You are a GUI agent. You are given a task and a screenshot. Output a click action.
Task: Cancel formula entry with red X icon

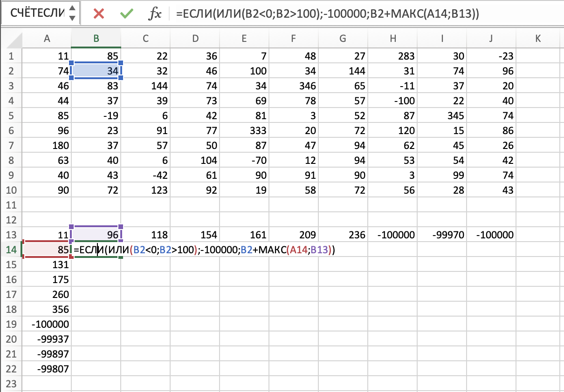pos(98,14)
